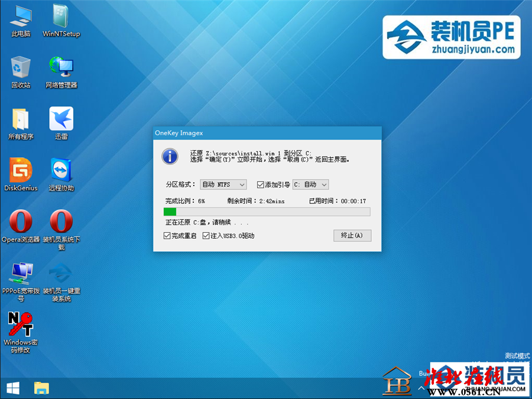Launch the 迅雷 download app icon
Screen dimensions: 532x399
coord(61,124)
